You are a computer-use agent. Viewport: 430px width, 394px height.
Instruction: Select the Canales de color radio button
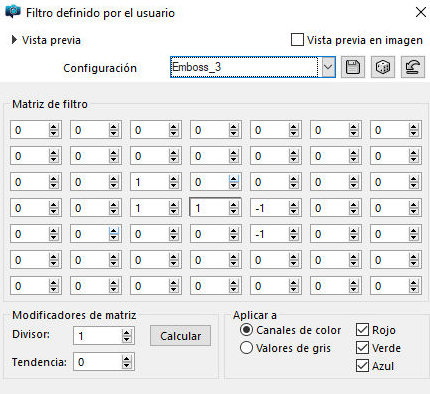[246, 330]
